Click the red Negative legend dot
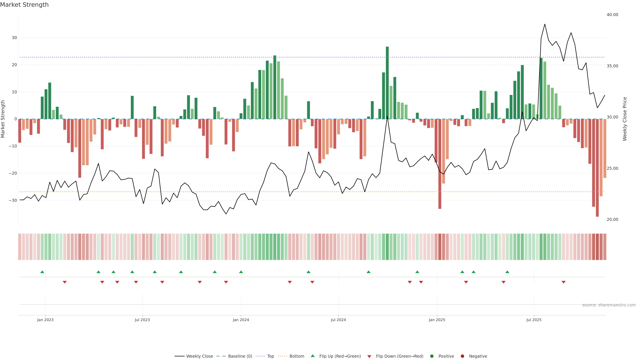 click(462, 356)
